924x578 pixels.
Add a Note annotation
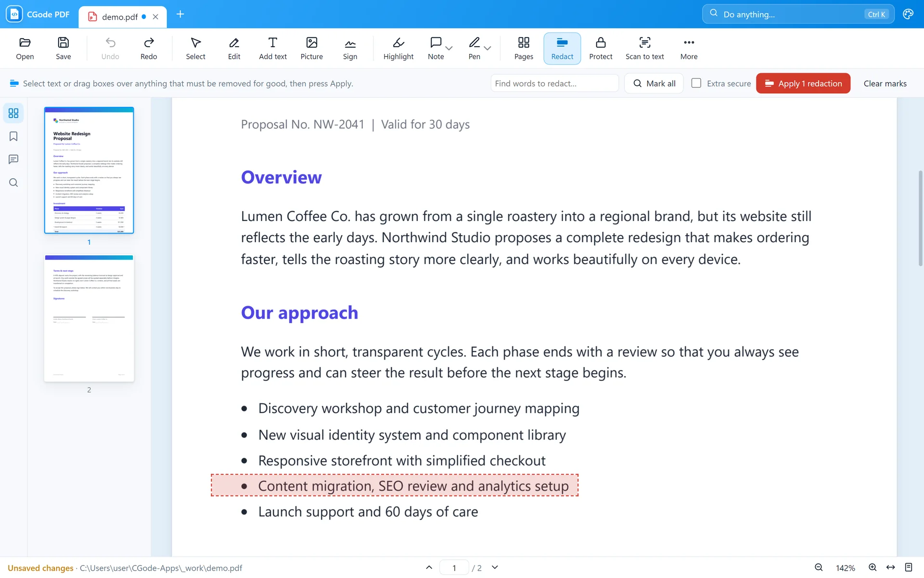(436, 49)
